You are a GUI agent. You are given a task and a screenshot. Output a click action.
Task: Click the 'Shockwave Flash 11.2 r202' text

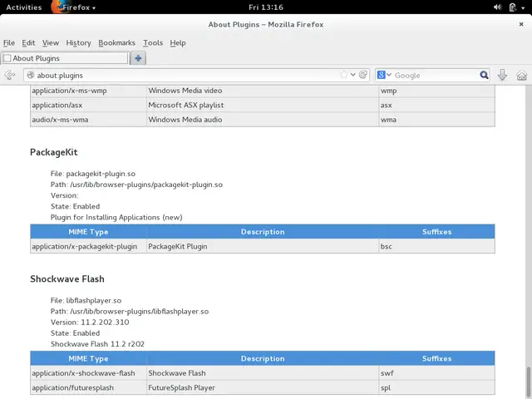tap(97, 344)
